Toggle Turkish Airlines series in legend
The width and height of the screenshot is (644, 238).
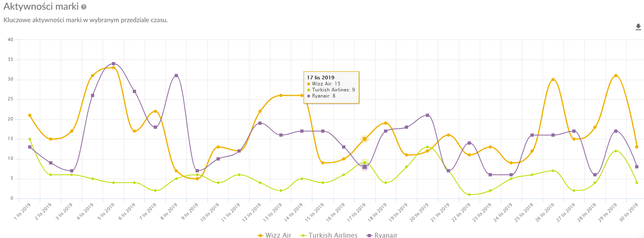(333, 235)
